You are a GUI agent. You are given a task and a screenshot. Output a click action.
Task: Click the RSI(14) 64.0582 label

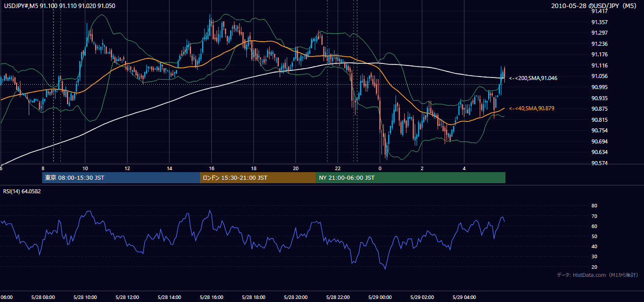pyautogui.click(x=22, y=191)
